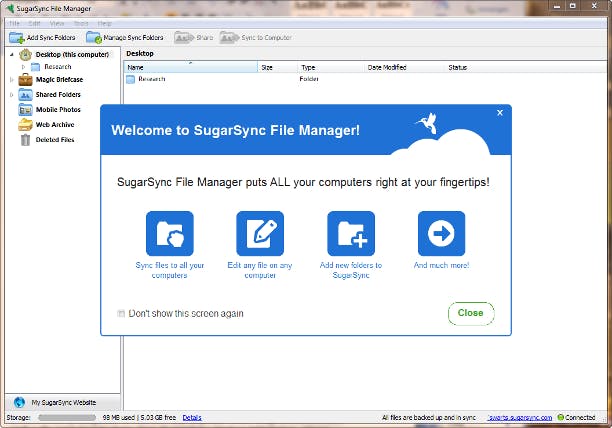This screenshot has height=428, width=612.
Task: Click the Edit any file on any computer link
Action: click(260, 270)
